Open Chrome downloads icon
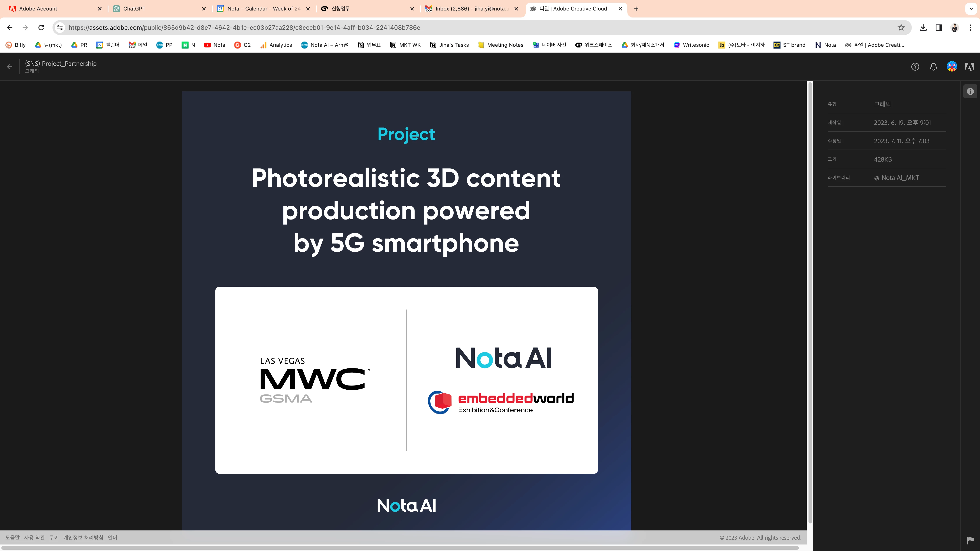980x551 pixels. pos(923,27)
